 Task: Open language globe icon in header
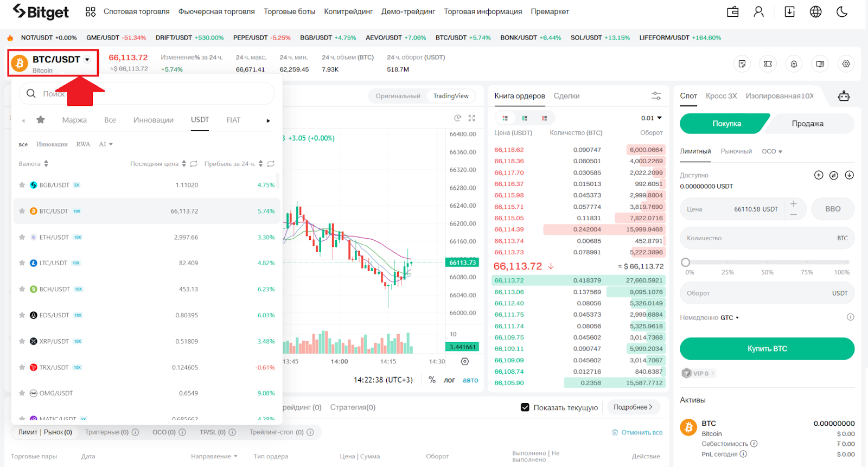tap(815, 12)
